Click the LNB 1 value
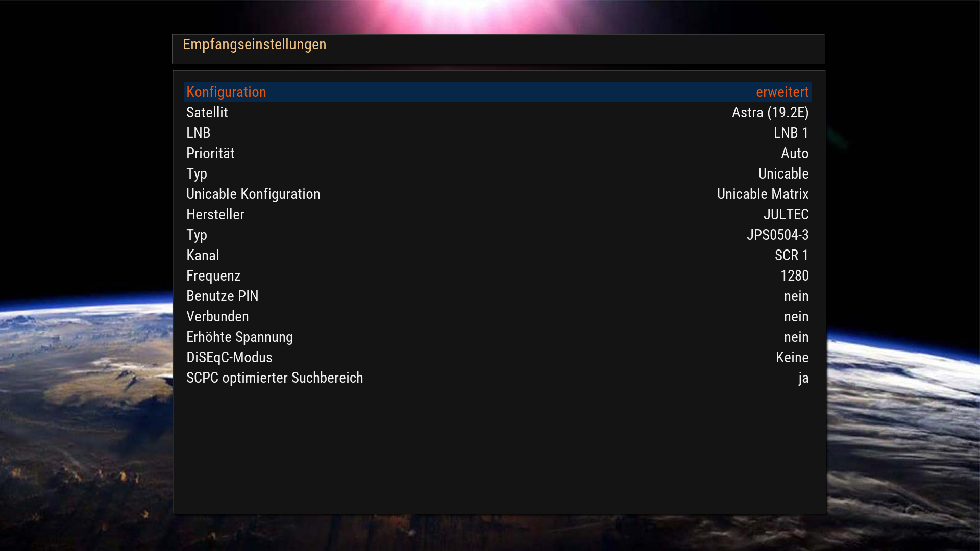Screen dimensions: 980x551 (791, 133)
